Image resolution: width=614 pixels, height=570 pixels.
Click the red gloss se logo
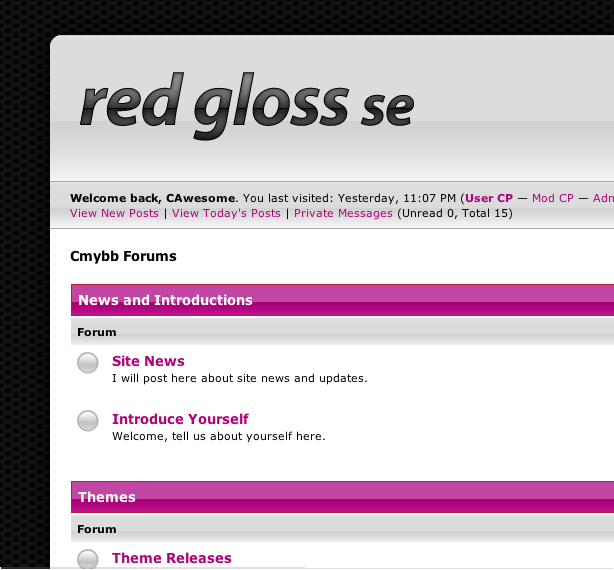click(x=246, y=105)
